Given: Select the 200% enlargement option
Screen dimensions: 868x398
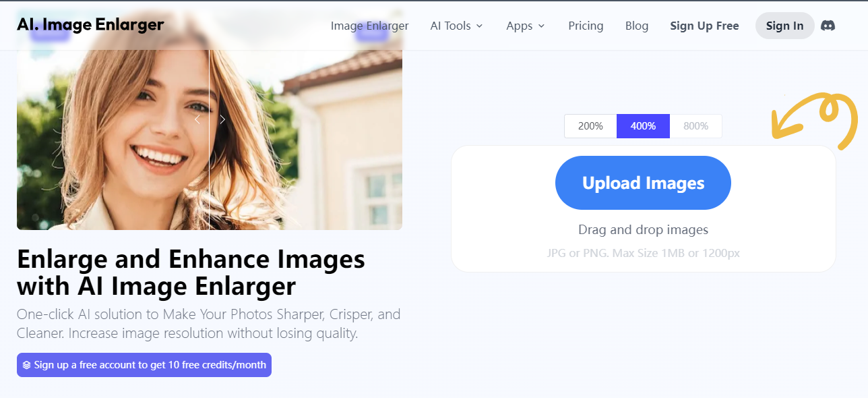Looking at the screenshot, I should [x=590, y=126].
